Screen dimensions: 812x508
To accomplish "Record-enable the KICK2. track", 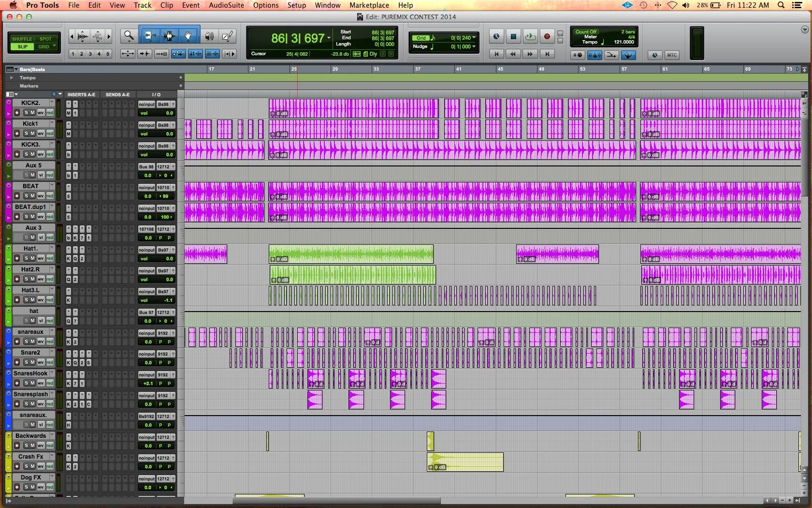I will pos(17,112).
